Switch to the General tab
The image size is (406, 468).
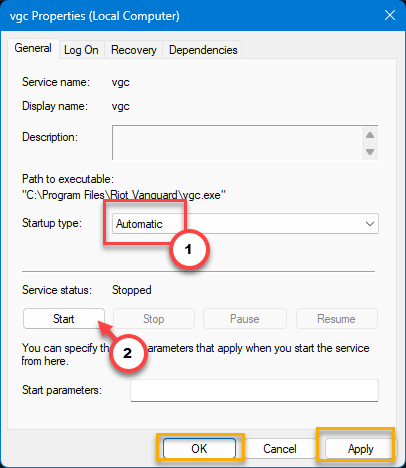click(33, 48)
